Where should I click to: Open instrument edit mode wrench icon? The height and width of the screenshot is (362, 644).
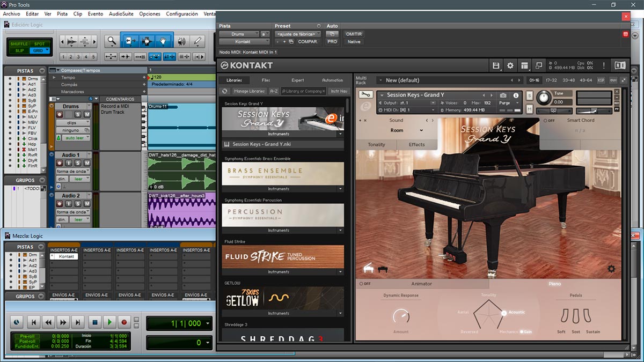point(365,95)
